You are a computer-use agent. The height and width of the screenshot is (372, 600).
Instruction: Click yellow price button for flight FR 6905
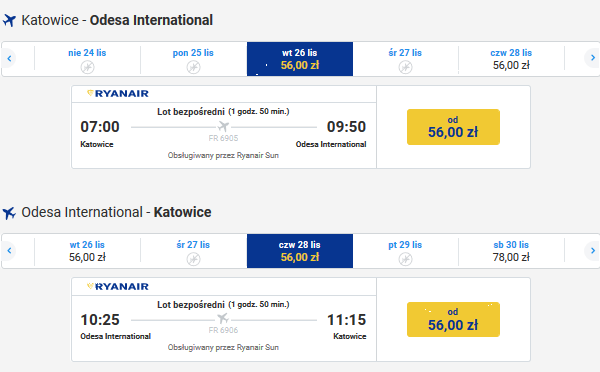point(453,127)
